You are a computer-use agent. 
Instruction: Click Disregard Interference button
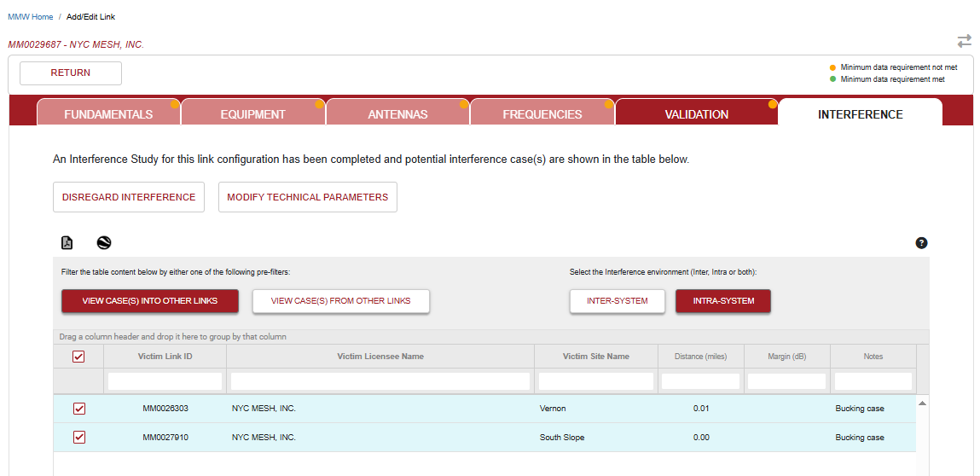tap(129, 197)
